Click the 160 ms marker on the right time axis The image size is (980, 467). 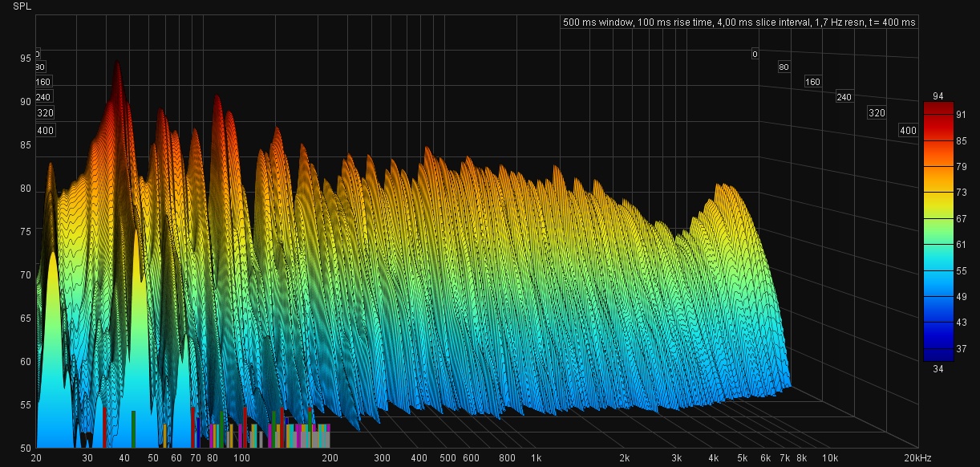click(x=812, y=82)
